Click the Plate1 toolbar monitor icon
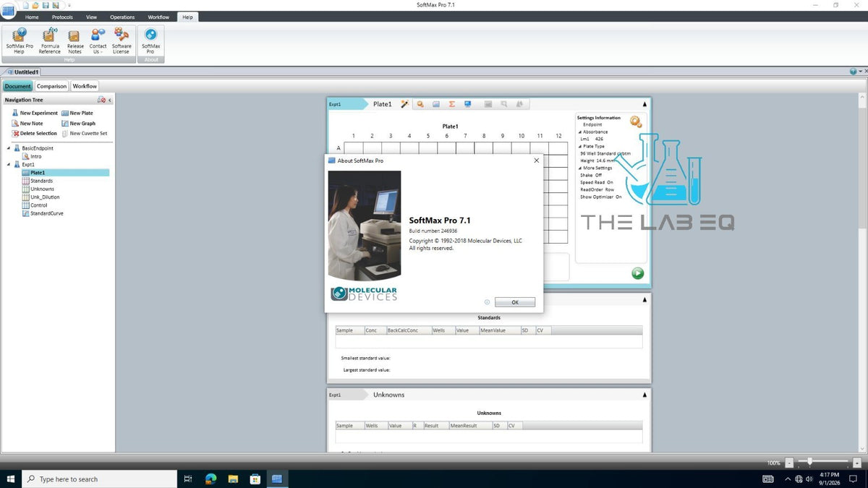 click(x=468, y=104)
